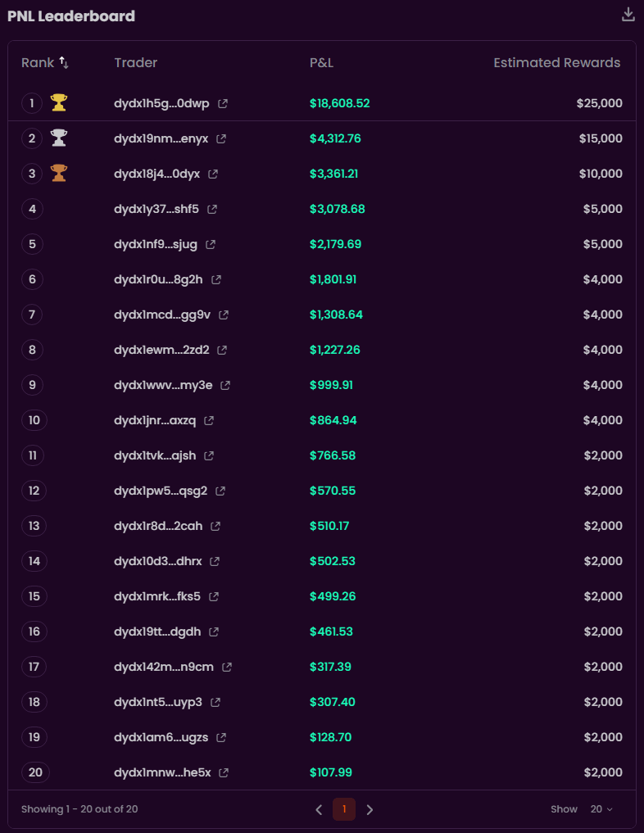Viewport: 644px width, 833px height.
Task: Open external link icon for dydx142m...n9cm
Action: tap(227, 668)
